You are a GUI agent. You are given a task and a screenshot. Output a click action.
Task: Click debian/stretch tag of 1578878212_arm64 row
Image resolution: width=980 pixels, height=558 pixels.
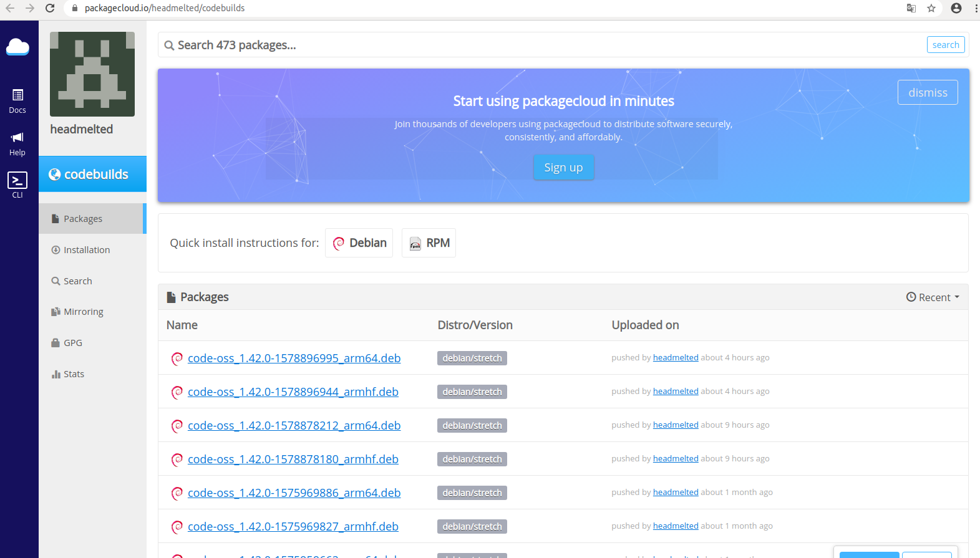click(472, 426)
